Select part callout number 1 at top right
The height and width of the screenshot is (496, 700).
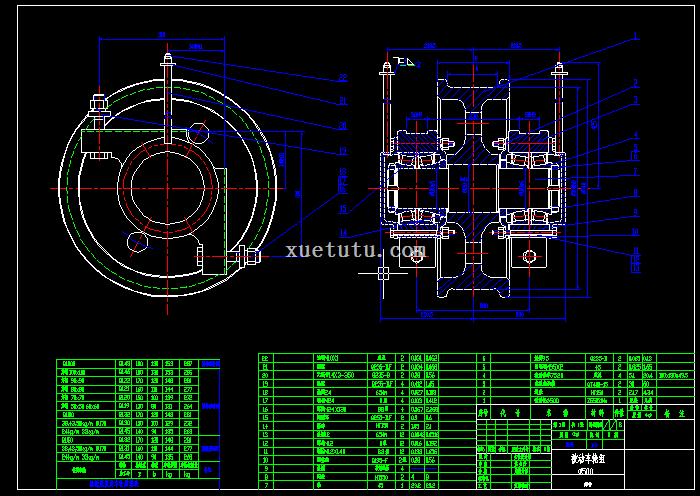[634, 35]
